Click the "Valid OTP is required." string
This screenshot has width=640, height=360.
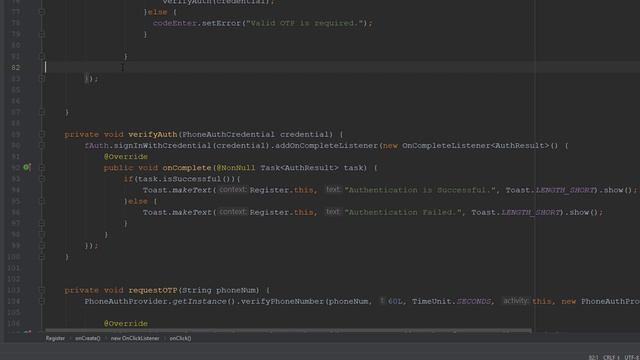tap(304, 23)
